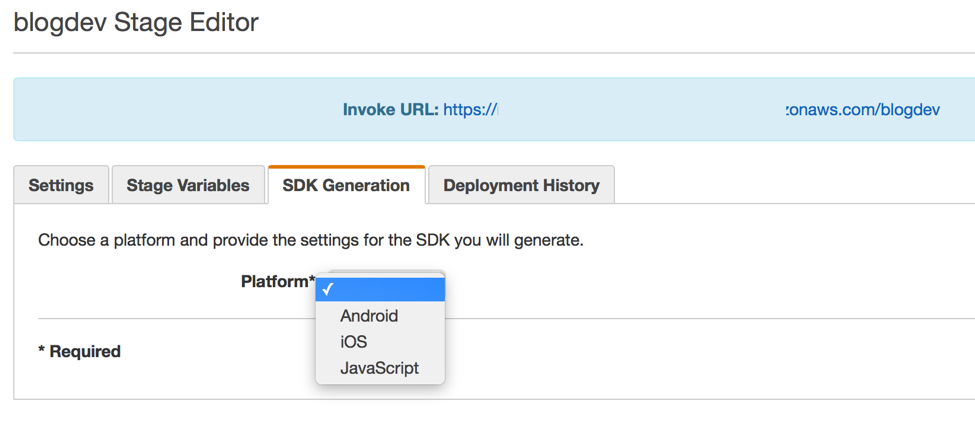Pick iOS in the Platform dropdown
975x438 pixels.
tap(354, 342)
